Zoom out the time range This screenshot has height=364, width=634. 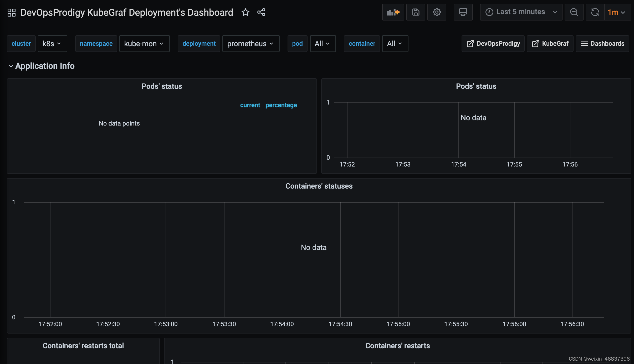tap(574, 12)
